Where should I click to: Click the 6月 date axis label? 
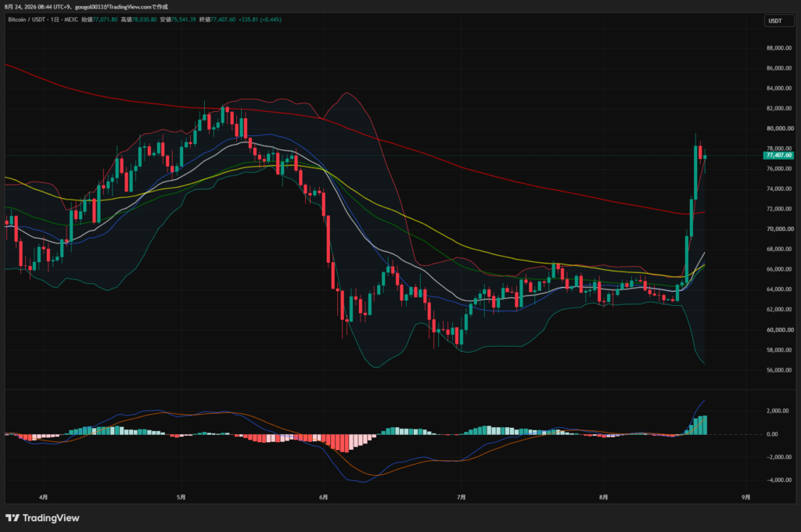pyautogui.click(x=323, y=498)
